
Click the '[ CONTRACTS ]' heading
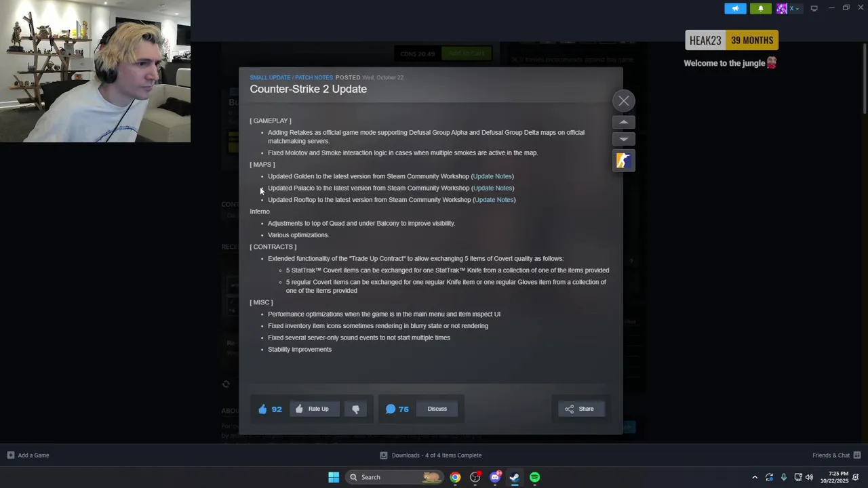coord(273,247)
